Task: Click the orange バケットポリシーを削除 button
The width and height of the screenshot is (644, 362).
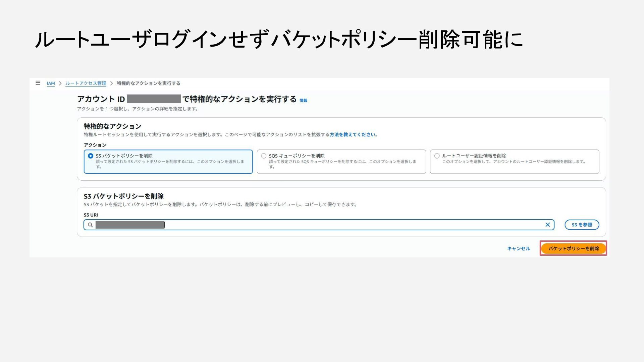Action: [573, 248]
